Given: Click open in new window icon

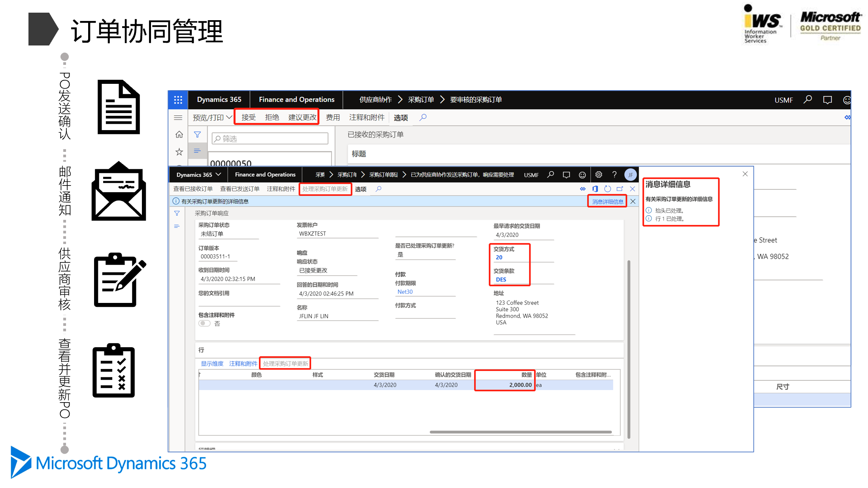Looking at the screenshot, I should [620, 189].
